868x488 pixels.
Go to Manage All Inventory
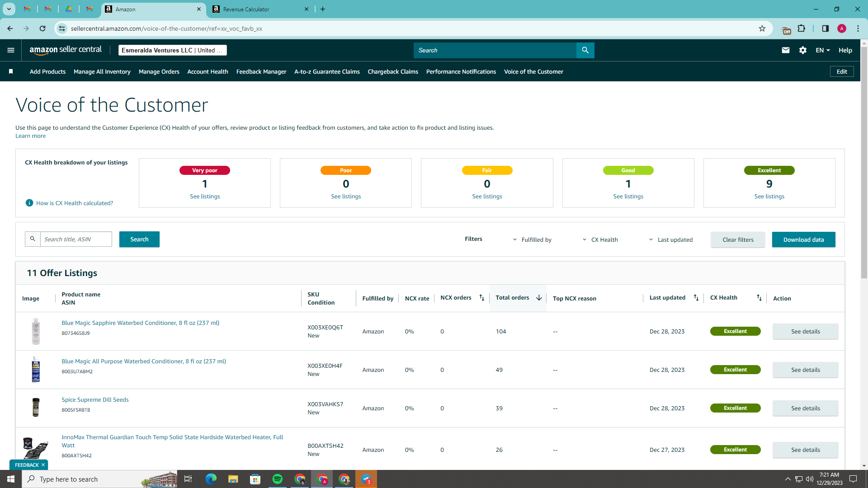[x=102, y=71]
